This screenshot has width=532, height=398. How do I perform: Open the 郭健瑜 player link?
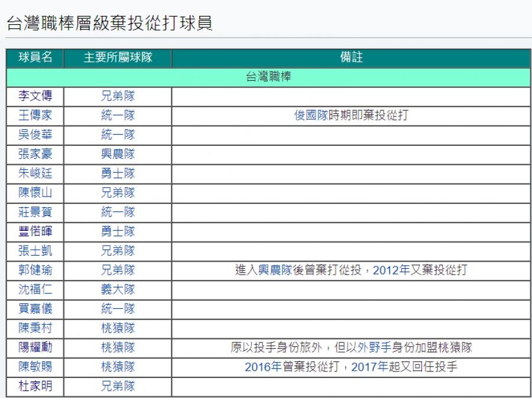pos(35,270)
